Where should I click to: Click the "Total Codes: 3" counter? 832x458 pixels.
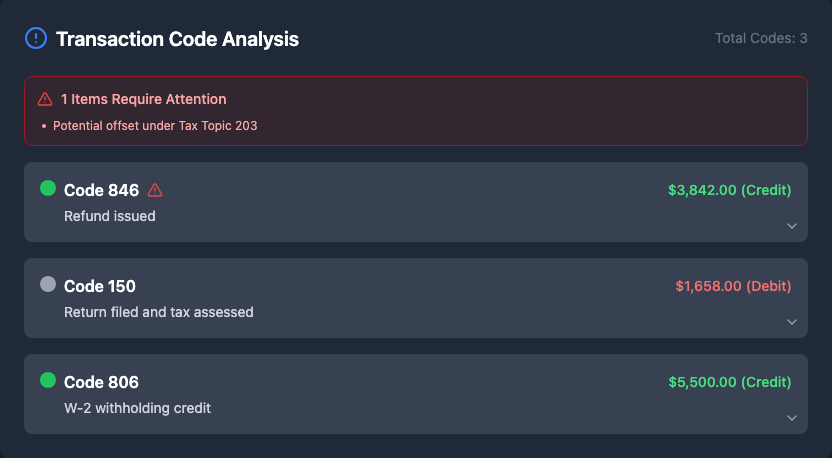tap(761, 38)
